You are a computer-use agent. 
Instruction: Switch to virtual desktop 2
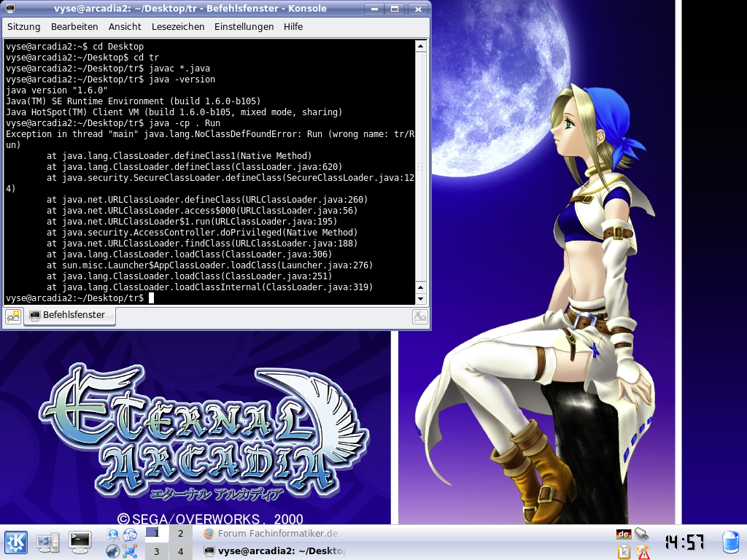coord(181,534)
